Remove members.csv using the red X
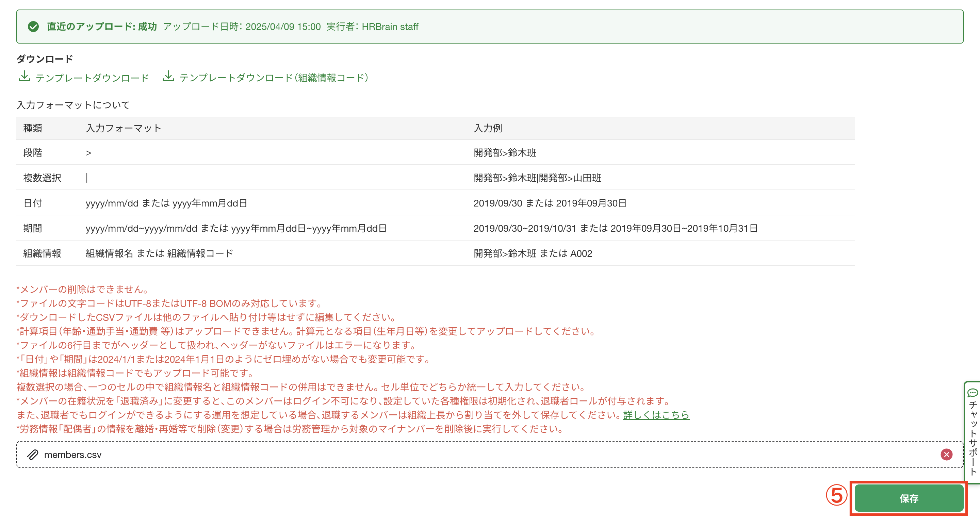The height and width of the screenshot is (528, 980). [946, 455]
